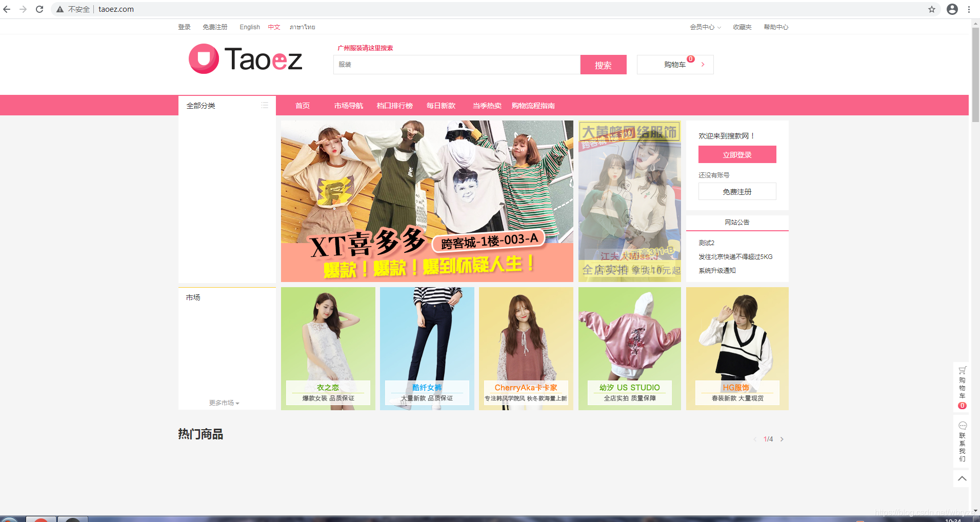Open the 收藏夹 link
The height and width of the screenshot is (522, 980).
click(742, 27)
